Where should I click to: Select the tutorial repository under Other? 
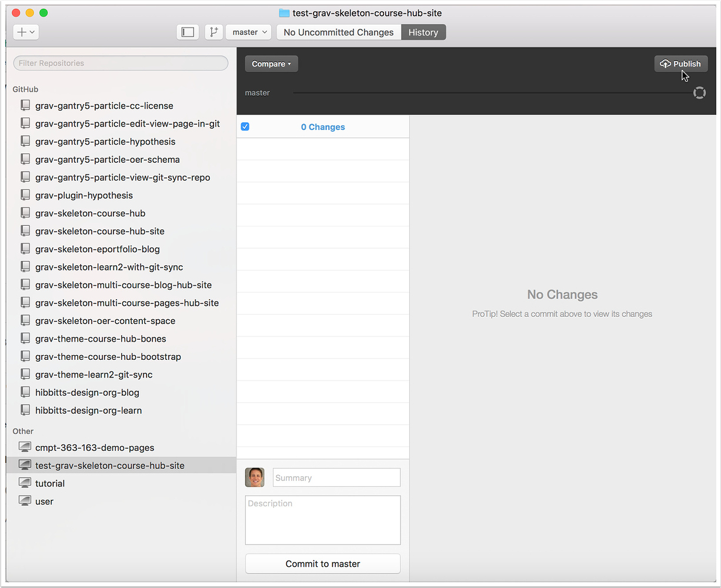coord(49,483)
